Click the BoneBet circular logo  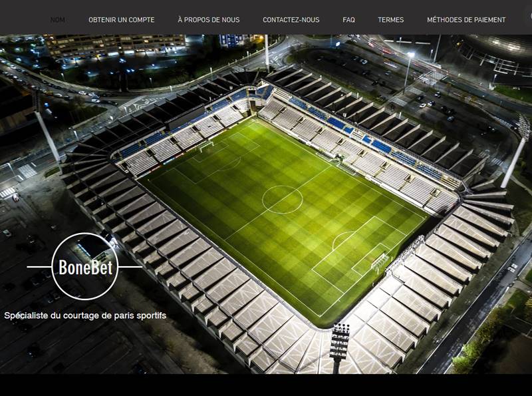pos(85,267)
